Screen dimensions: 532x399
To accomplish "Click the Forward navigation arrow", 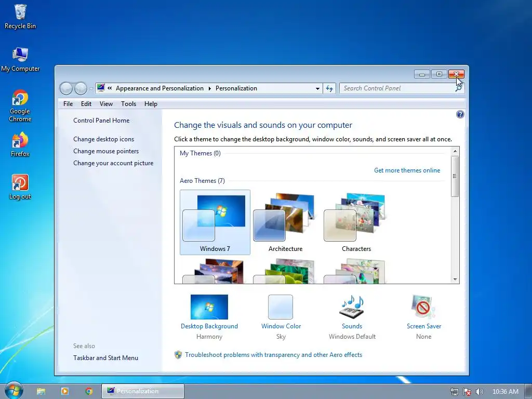I will coord(81,88).
